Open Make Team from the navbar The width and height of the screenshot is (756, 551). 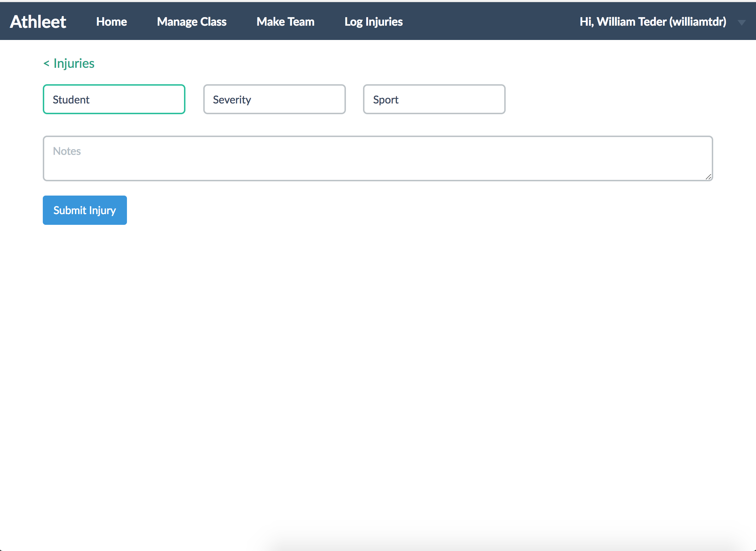pyautogui.click(x=285, y=22)
